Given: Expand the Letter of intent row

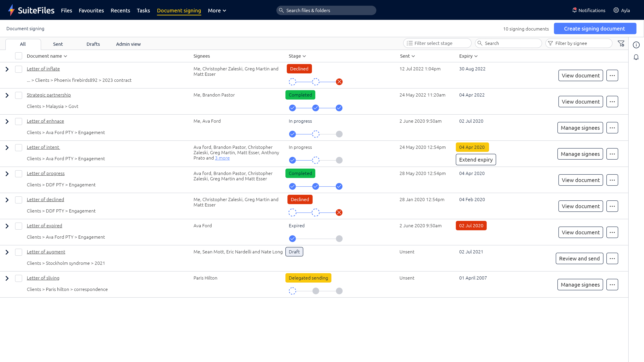Looking at the screenshot, I should click(x=7, y=148).
